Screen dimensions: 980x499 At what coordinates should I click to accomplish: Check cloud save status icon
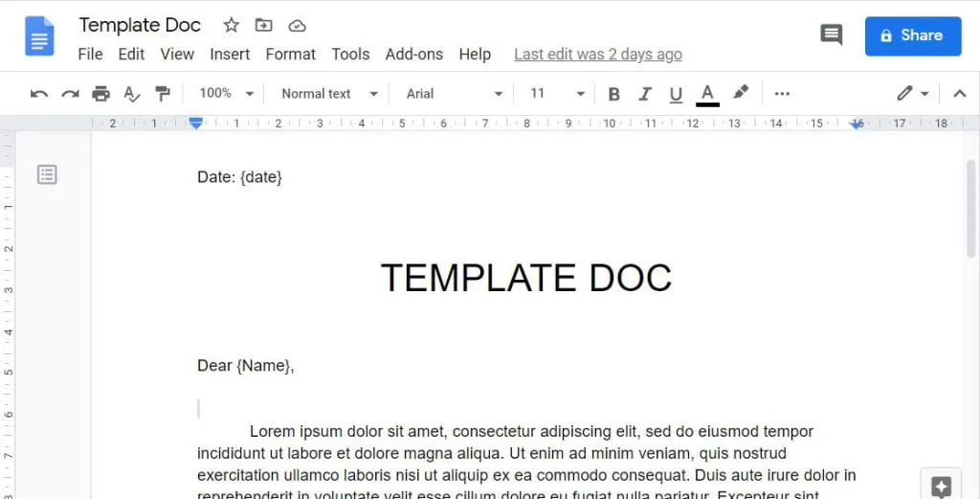point(297,26)
